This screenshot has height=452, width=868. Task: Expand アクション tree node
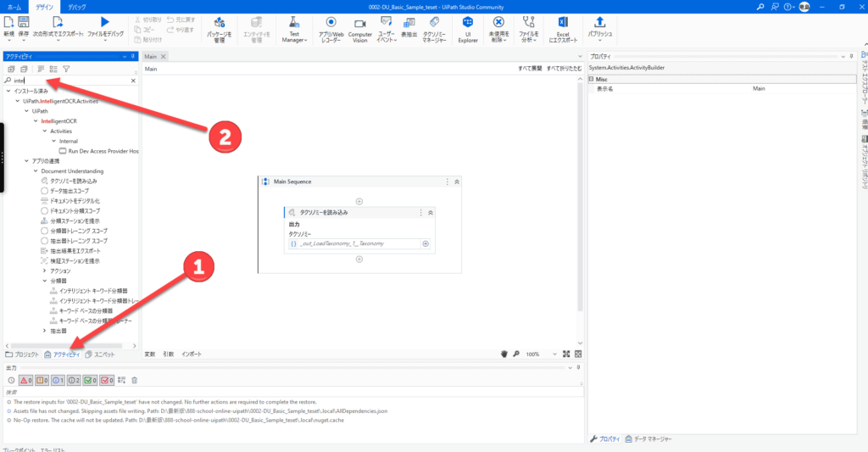pyautogui.click(x=45, y=271)
